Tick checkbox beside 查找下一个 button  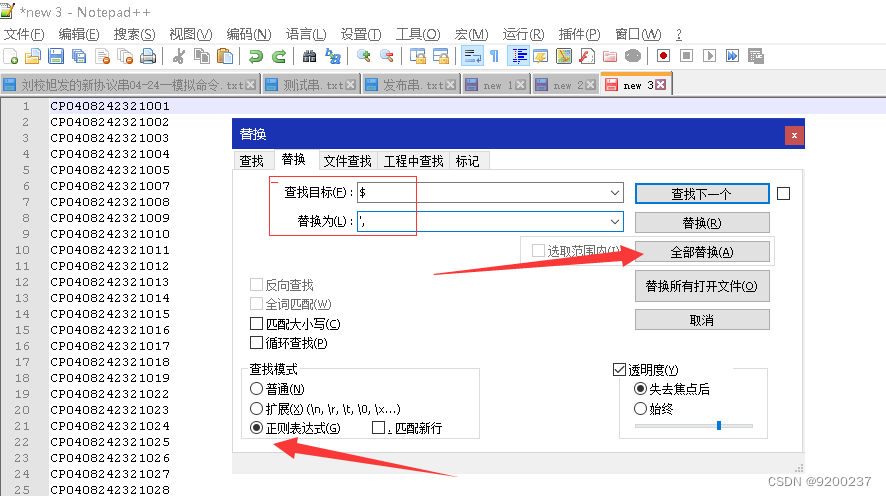[x=783, y=194]
